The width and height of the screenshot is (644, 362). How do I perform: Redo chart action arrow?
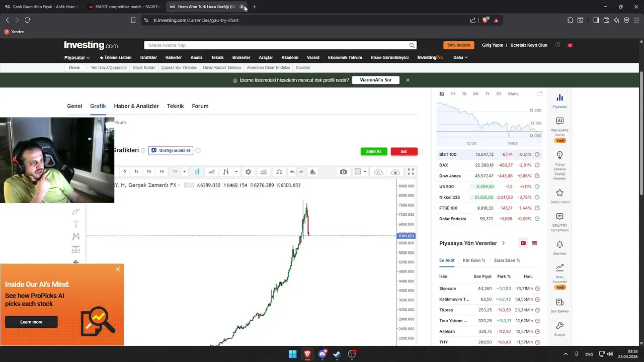301,171
